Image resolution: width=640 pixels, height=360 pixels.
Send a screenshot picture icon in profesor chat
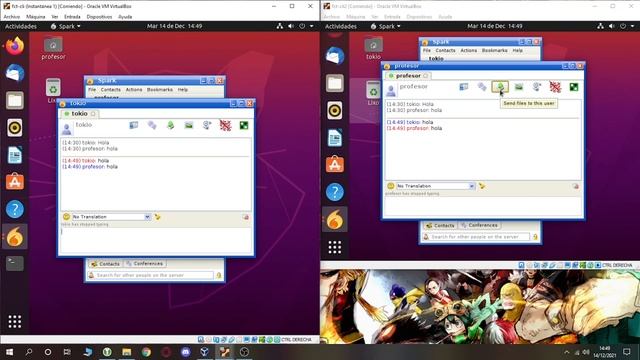pyautogui.click(x=519, y=87)
